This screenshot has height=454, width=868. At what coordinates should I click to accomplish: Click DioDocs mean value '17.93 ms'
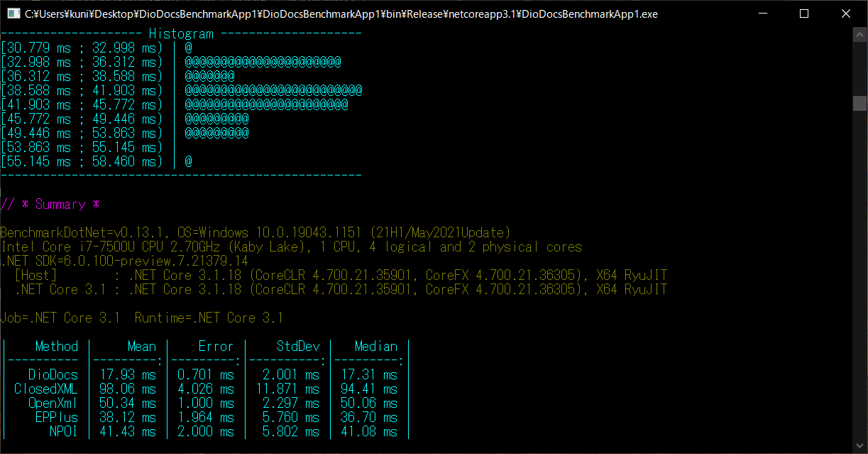[x=128, y=374]
